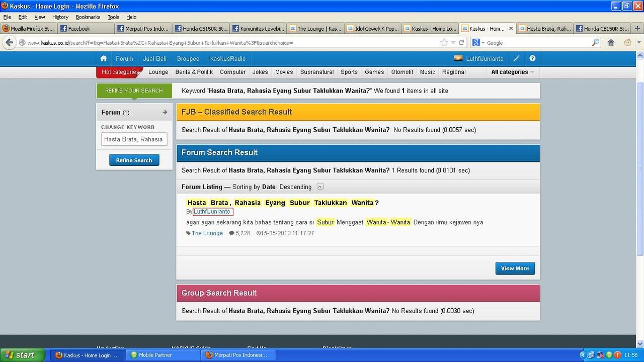This screenshot has width=644, height=362.
Task: Expand hidden system tray icons arrow
Action: coord(583,355)
